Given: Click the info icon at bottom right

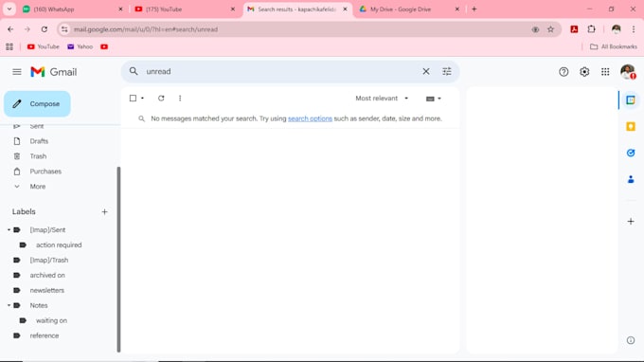Looking at the screenshot, I should tap(631, 340).
